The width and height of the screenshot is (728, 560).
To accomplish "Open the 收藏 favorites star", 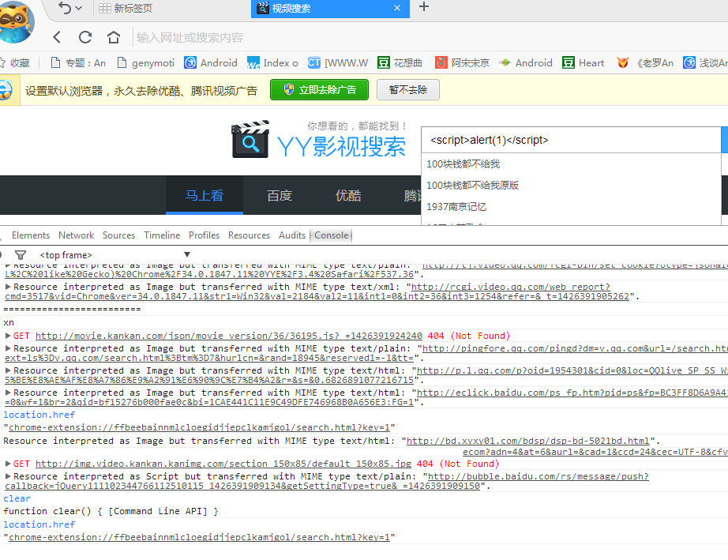I will point(15,62).
